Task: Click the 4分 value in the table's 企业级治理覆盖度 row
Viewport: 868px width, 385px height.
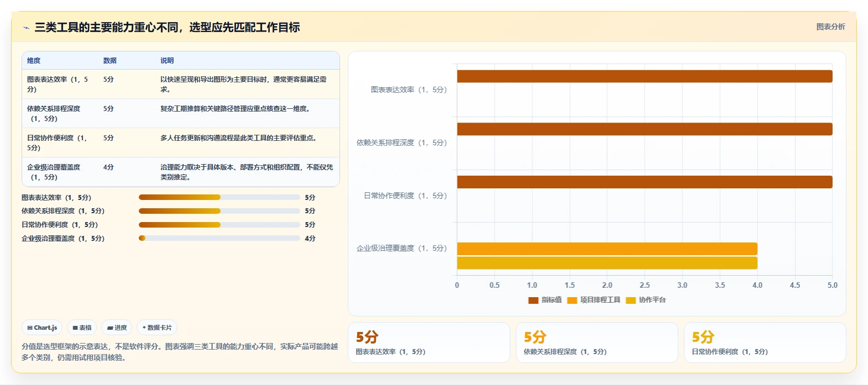Action: coord(108,167)
